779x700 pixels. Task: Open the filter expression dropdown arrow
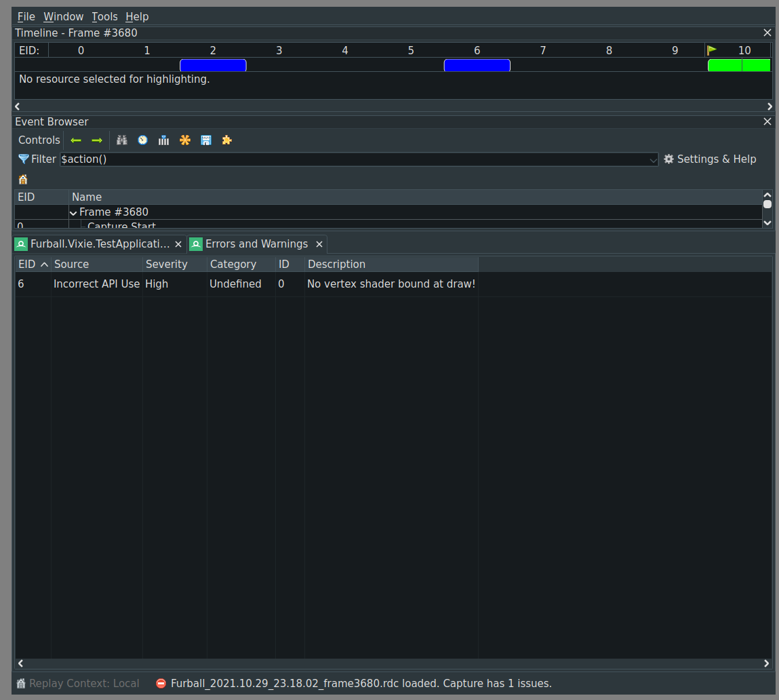pos(653,159)
